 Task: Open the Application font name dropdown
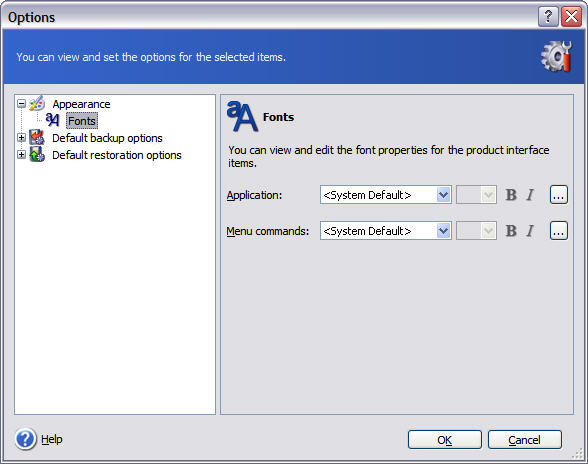(x=443, y=195)
